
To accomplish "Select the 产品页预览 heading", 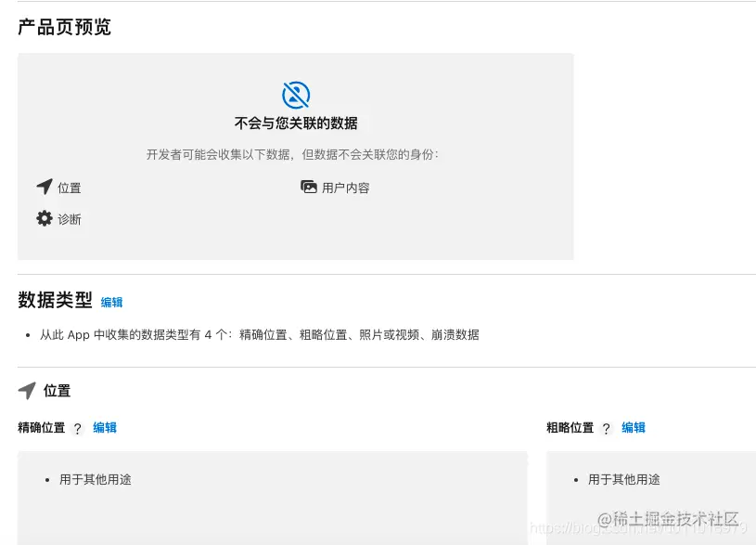I will pyautogui.click(x=65, y=27).
